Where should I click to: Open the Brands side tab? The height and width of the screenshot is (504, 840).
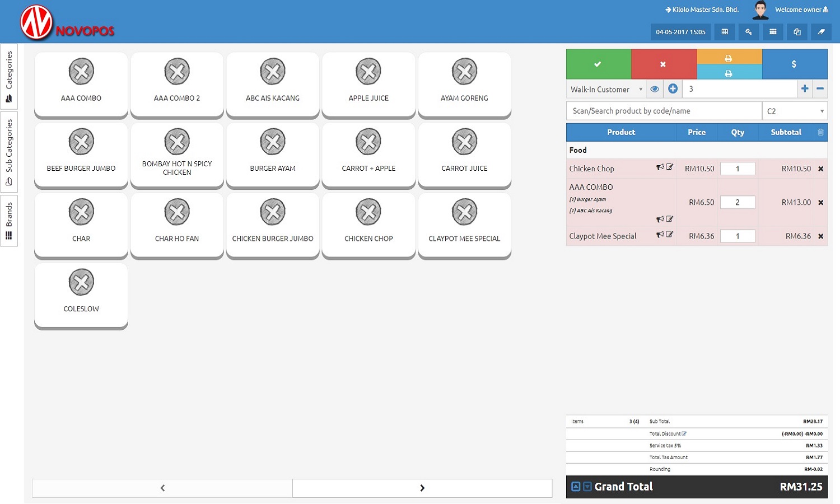pyautogui.click(x=9, y=221)
